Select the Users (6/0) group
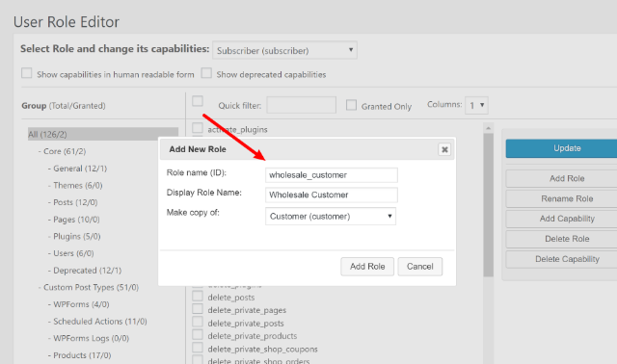The width and height of the screenshot is (617, 364). point(73,253)
